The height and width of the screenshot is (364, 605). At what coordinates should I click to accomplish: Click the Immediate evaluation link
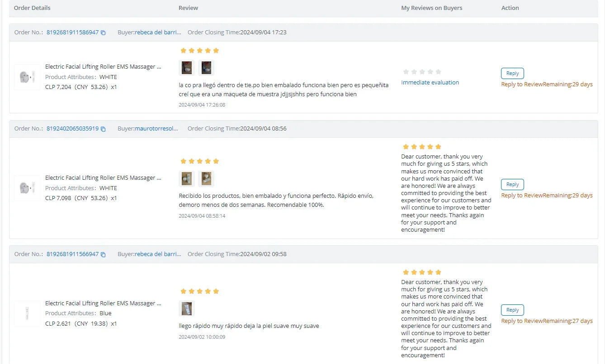click(430, 82)
